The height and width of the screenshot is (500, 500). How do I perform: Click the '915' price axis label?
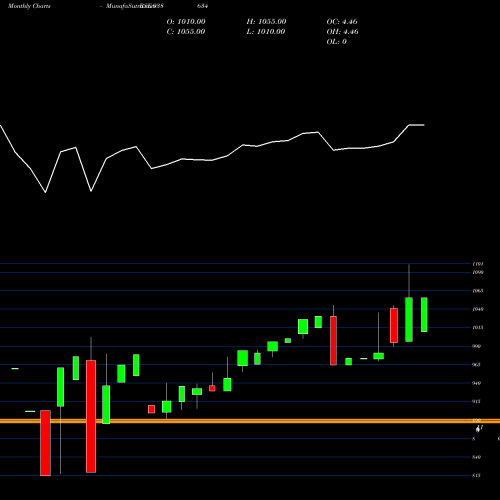coord(477,401)
